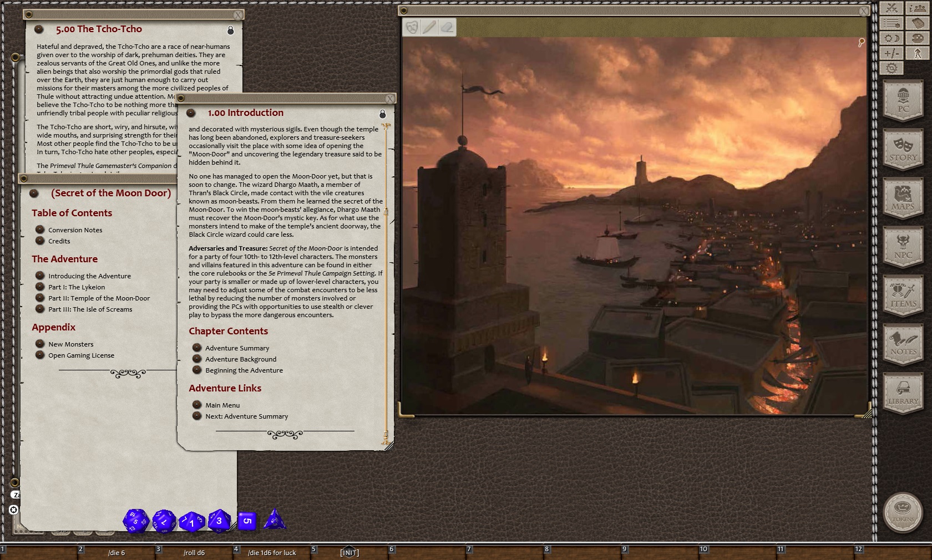The width and height of the screenshot is (932, 560).
Task: Unlock editing on the Tcho-Tcho story window
Action: tap(230, 31)
